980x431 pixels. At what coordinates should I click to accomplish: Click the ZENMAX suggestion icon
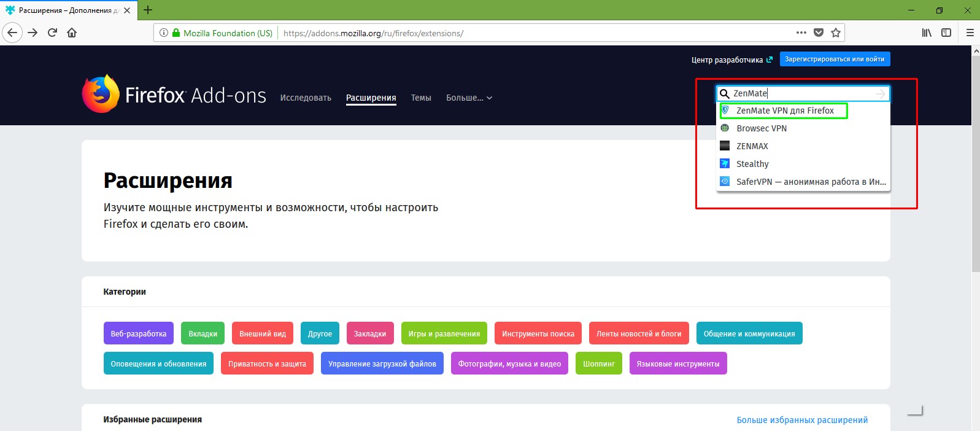pos(725,146)
